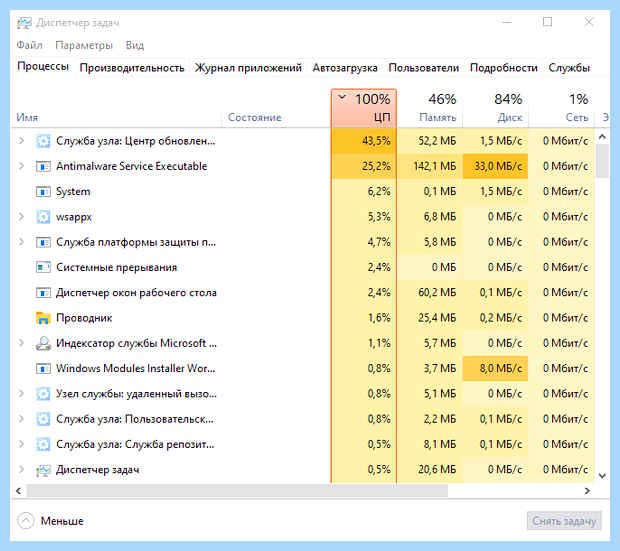Sort by the ЦП column header
Viewport: 620px width, 551px height.
pos(364,108)
